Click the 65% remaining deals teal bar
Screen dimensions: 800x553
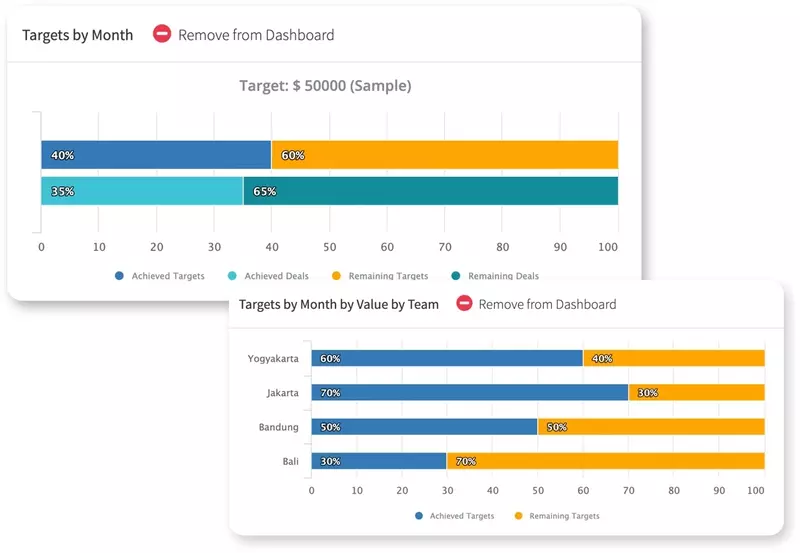pyautogui.click(x=431, y=191)
